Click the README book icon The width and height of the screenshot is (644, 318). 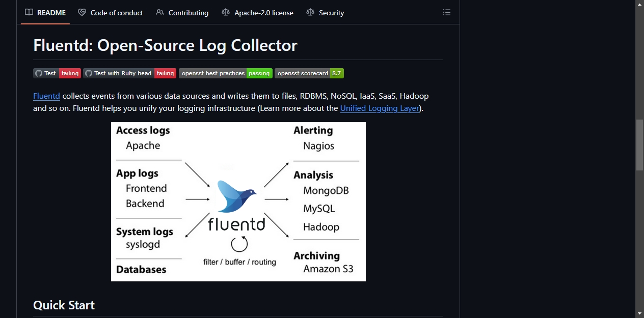point(29,13)
